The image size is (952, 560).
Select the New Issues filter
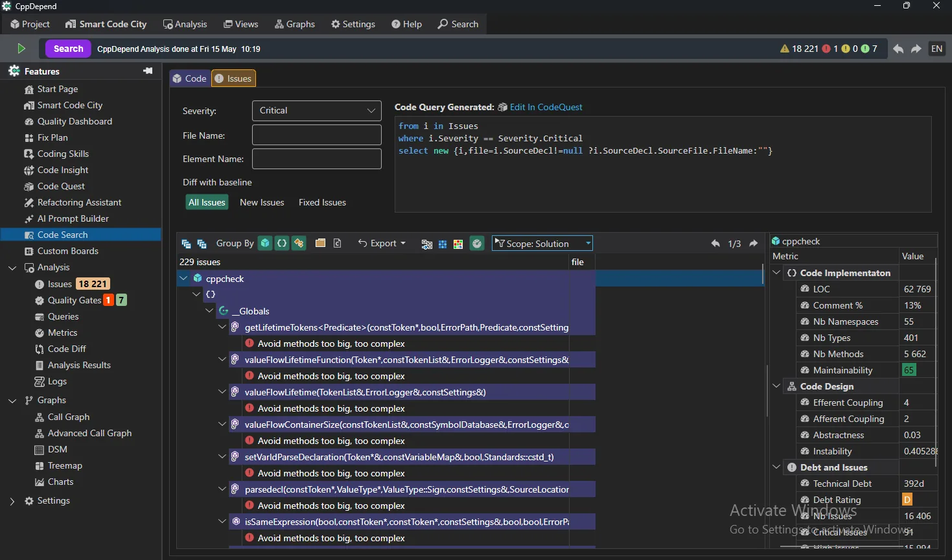tap(262, 202)
